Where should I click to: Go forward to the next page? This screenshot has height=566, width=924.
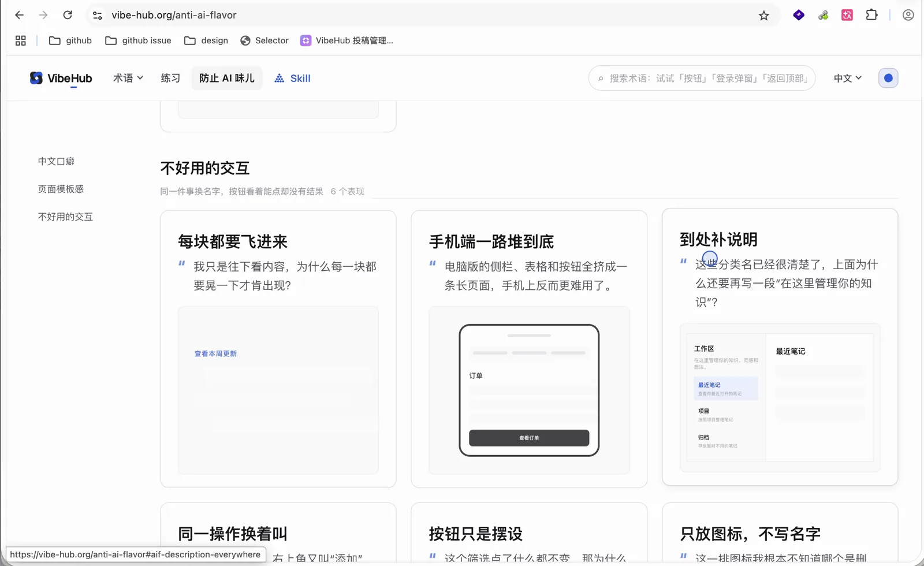click(x=43, y=15)
